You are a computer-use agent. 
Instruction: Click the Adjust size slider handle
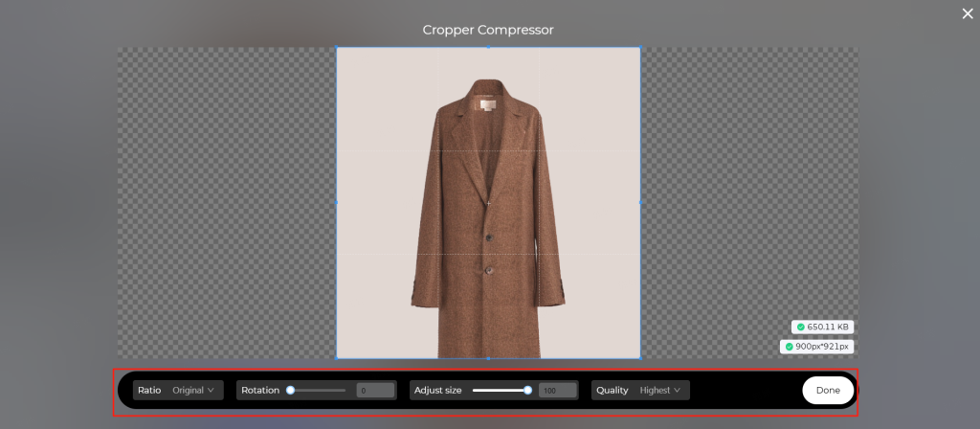(527, 391)
